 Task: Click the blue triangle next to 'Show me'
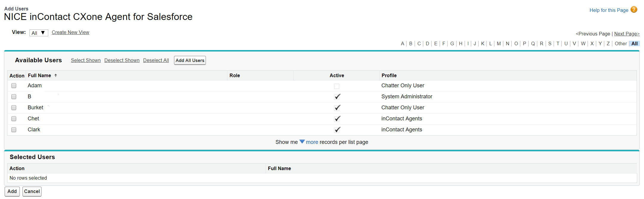point(302,142)
